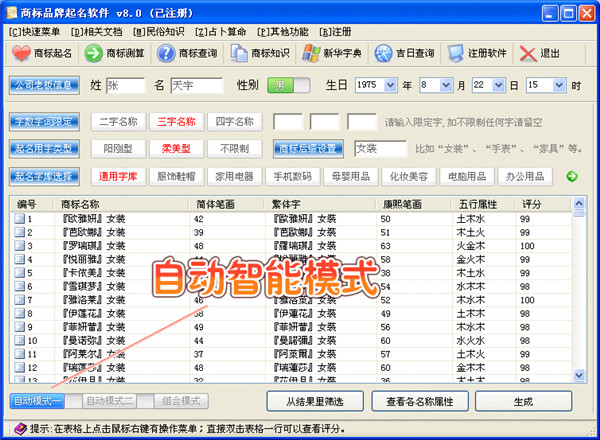Viewport: 600px width, 440px height.
Task: Select 二字名称 name length option
Action: point(118,122)
